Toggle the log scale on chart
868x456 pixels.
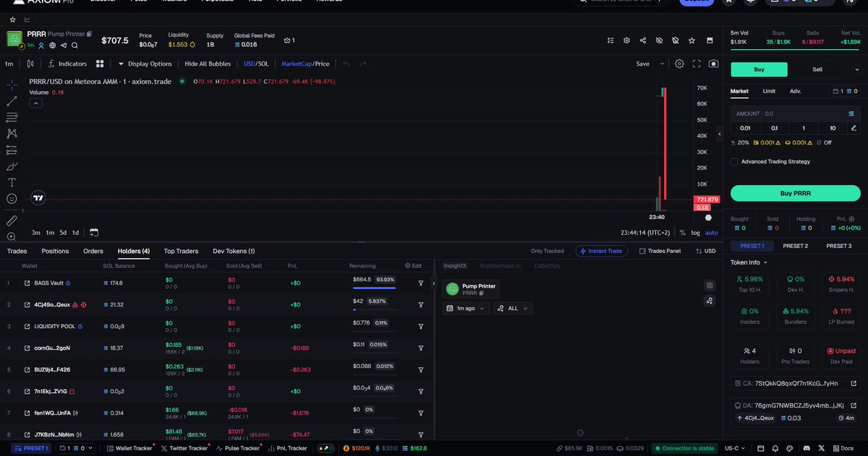(x=696, y=233)
